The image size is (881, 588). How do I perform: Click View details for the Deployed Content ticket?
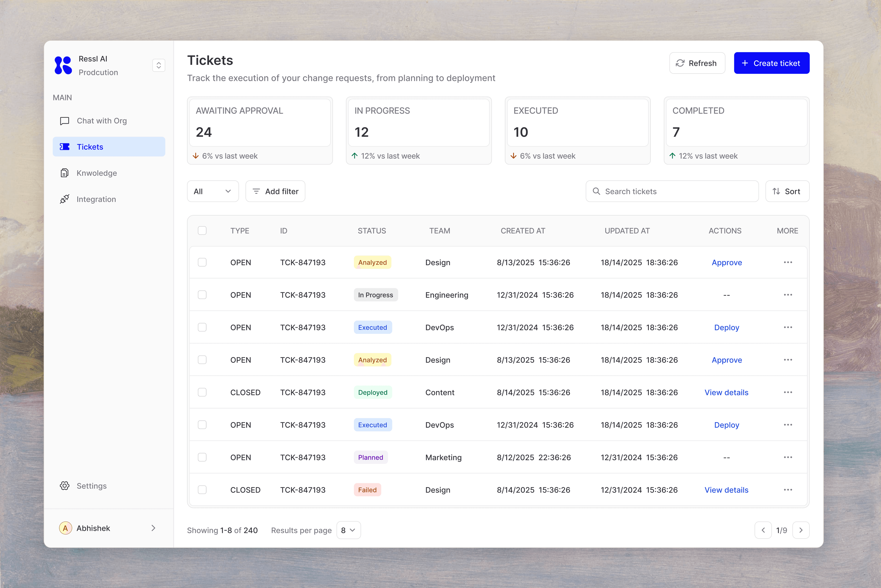pos(726,392)
